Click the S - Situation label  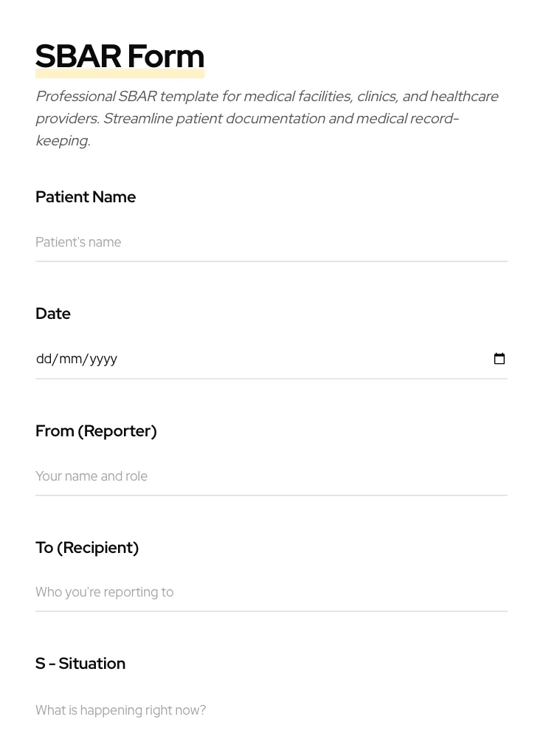pyautogui.click(x=80, y=664)
